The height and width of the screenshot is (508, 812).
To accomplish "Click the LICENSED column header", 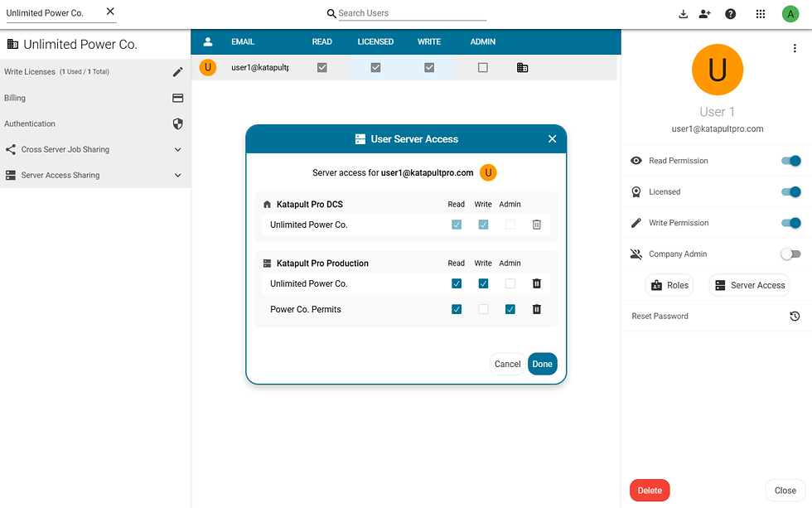I will point(375,42).
